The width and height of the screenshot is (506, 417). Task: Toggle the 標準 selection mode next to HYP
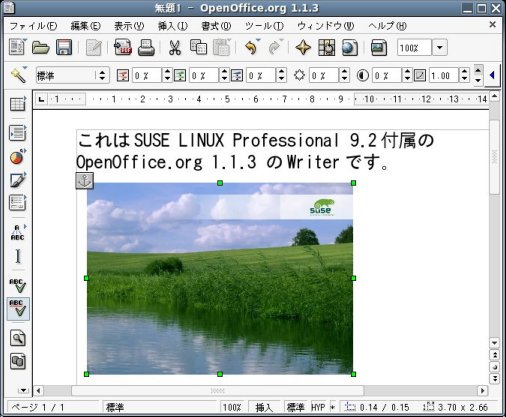coord(296,407)
